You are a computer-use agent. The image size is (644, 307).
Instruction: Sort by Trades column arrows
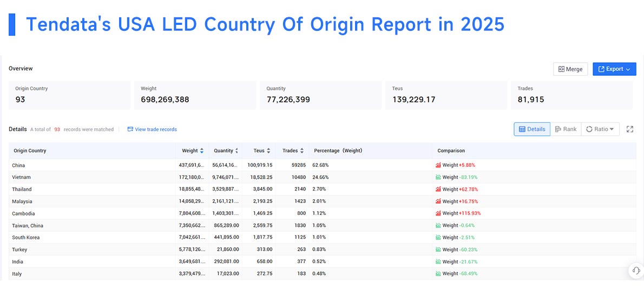(302, 151)
